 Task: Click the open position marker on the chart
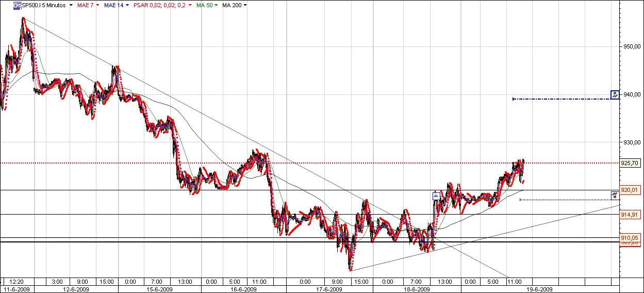pyautogui.click(x=436, y=196)
